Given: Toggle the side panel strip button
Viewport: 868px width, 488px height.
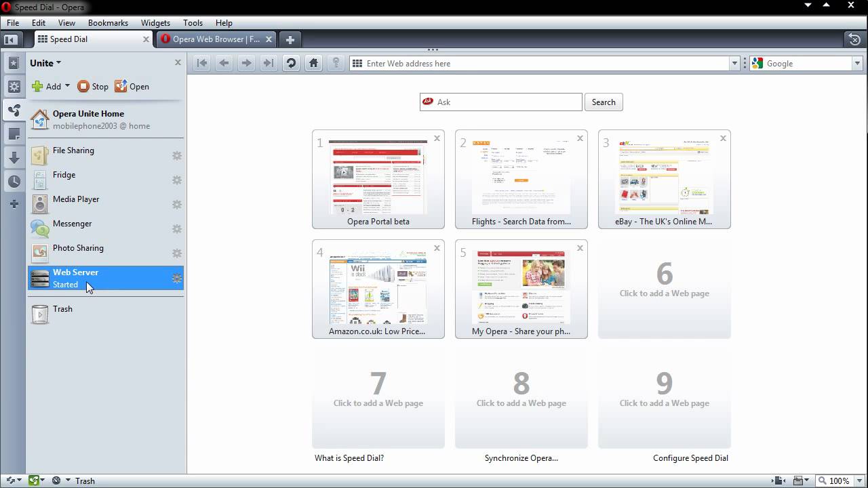Looking at the screenshot, I should click(11, 39).
